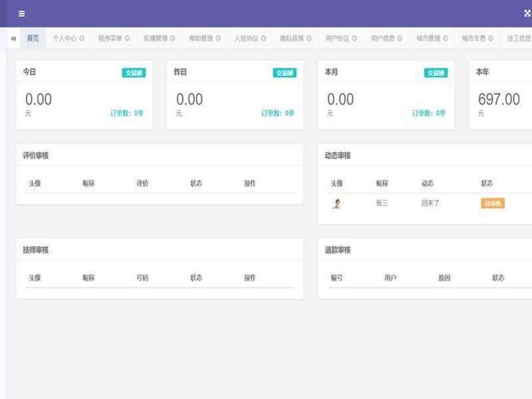Click the 技师审核 panel title
Screen dimensions: 532x399
(x=36, y=250)
